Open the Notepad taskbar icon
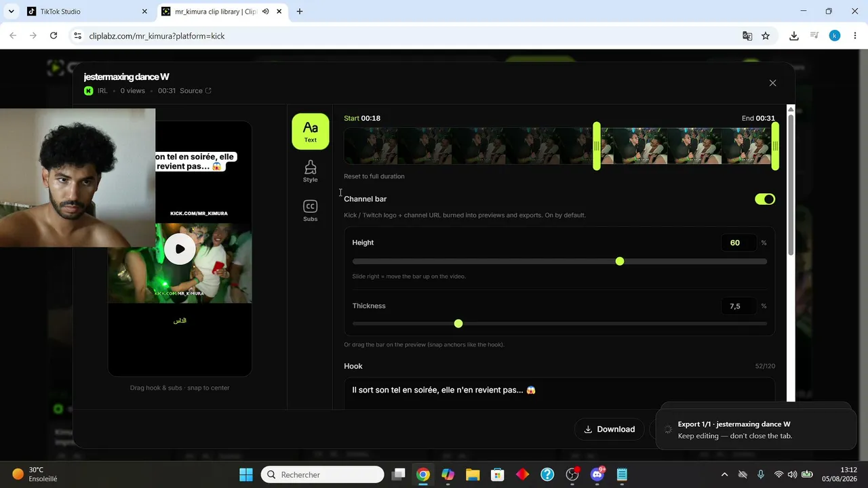The image size is (868, 488). coord(622,474)
